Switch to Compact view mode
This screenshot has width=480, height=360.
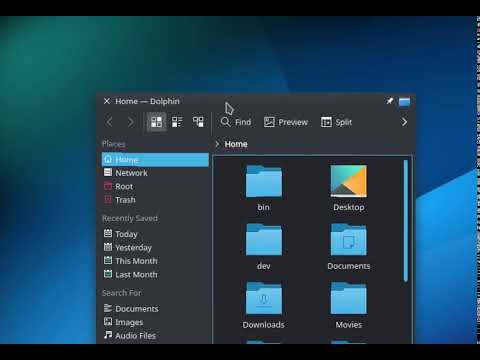[x=177, y=122]
